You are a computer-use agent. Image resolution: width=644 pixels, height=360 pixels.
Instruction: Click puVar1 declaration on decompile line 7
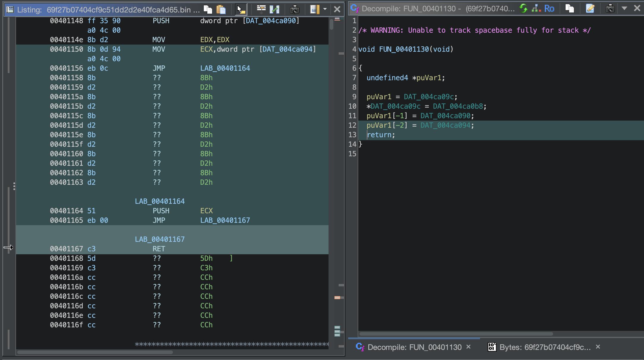click(429, 78)
